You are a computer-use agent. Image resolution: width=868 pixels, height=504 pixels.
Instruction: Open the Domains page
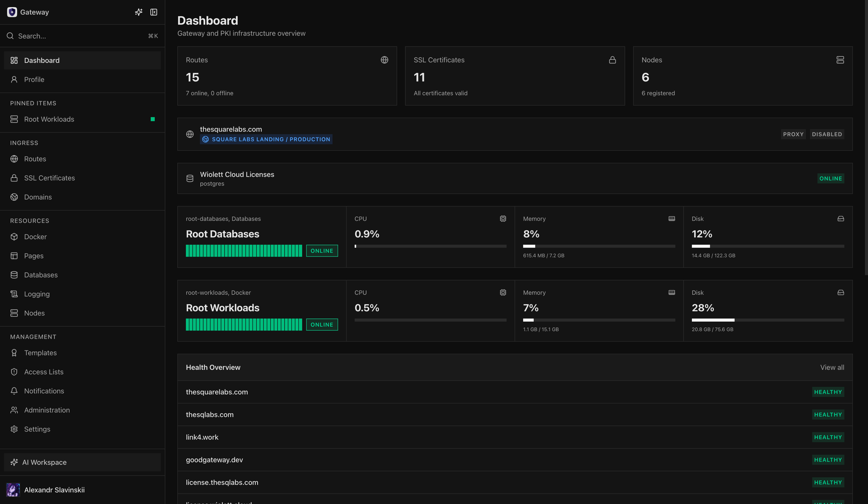click(82, 197)
